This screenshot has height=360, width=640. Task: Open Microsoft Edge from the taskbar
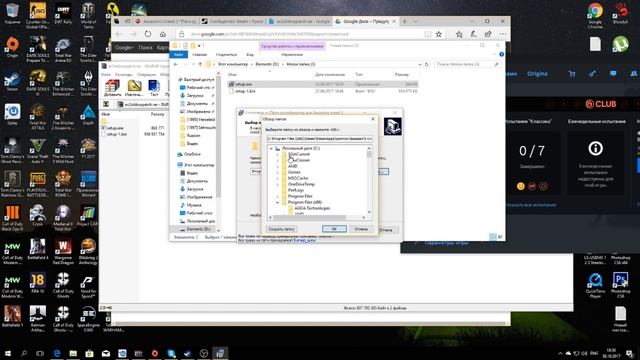[57, 353]
